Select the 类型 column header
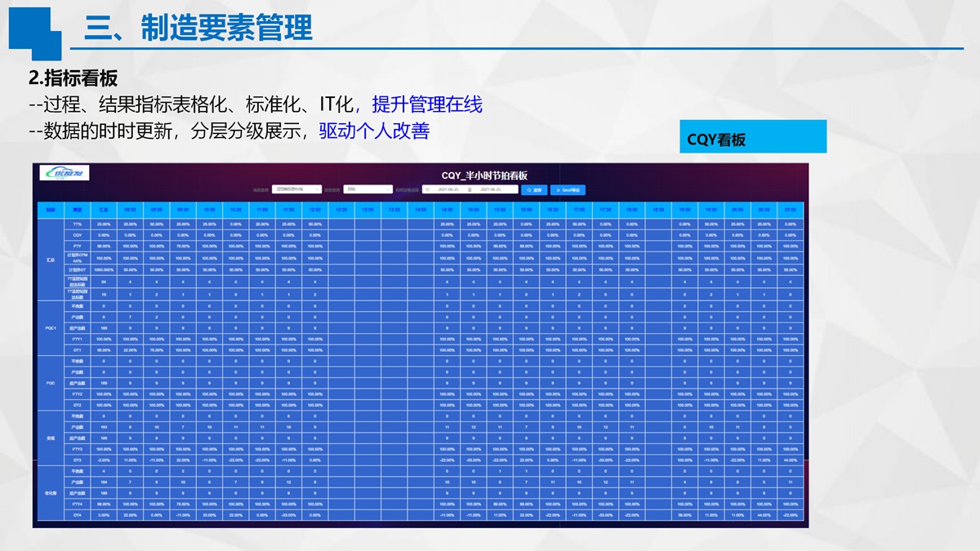980x551 pixels. pyautogui.click(x=78, y=210)
